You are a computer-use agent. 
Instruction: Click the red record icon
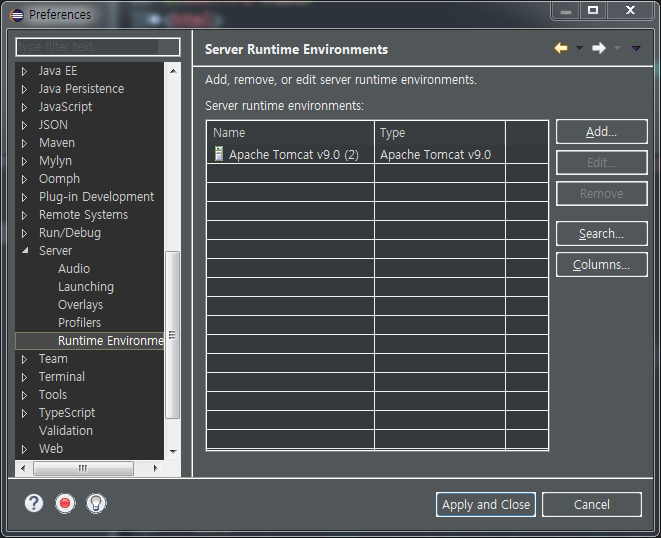65,503
